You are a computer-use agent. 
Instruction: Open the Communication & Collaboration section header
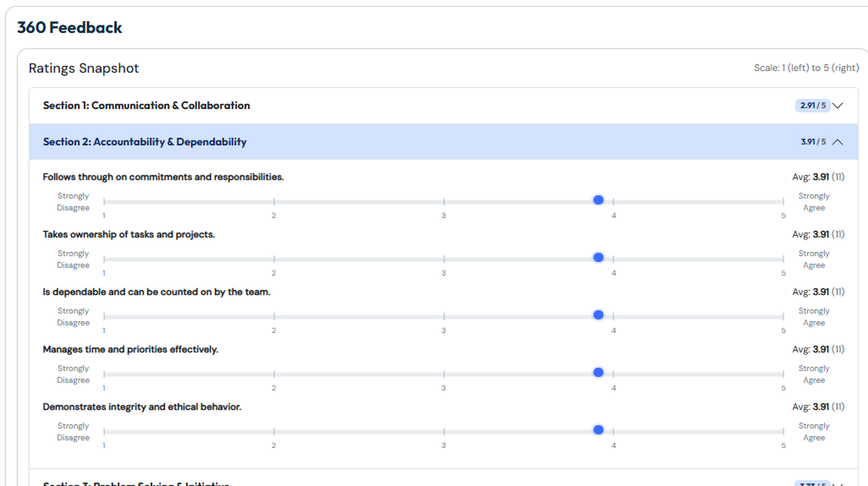point(146,105)
